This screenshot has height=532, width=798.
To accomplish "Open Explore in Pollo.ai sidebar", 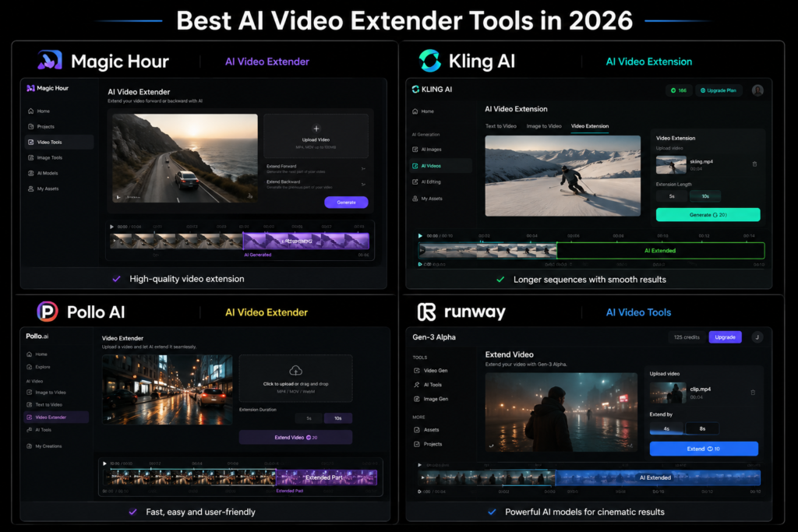I will (x=38, y=367).
